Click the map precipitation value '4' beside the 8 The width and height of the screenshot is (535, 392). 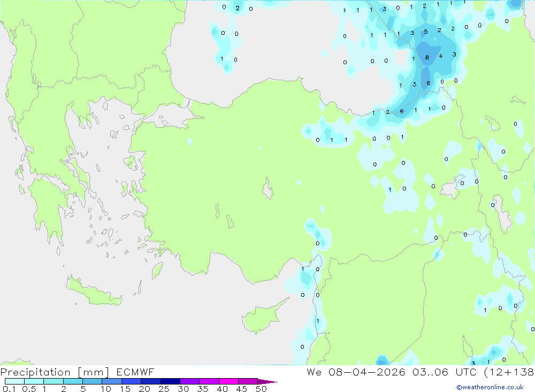[x=441, y=56]
